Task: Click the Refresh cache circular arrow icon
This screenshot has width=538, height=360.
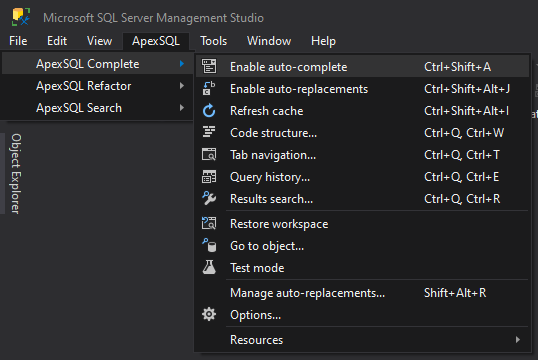Action: point(209,111)
